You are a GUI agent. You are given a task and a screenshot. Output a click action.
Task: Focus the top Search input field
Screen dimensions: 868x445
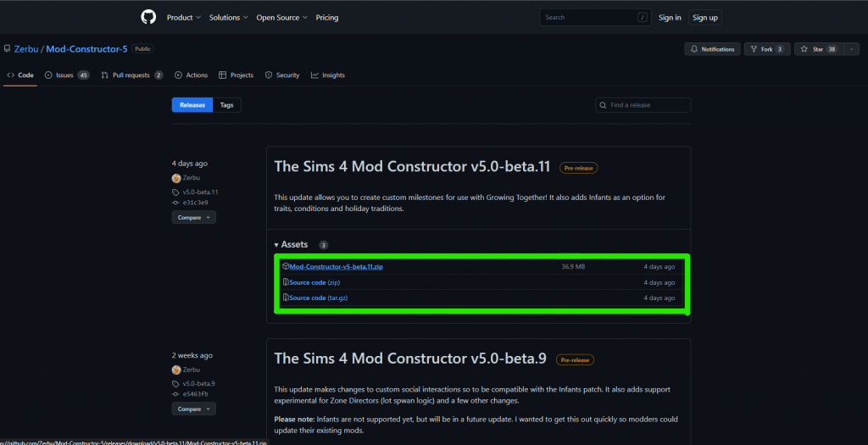click(595, 18)
